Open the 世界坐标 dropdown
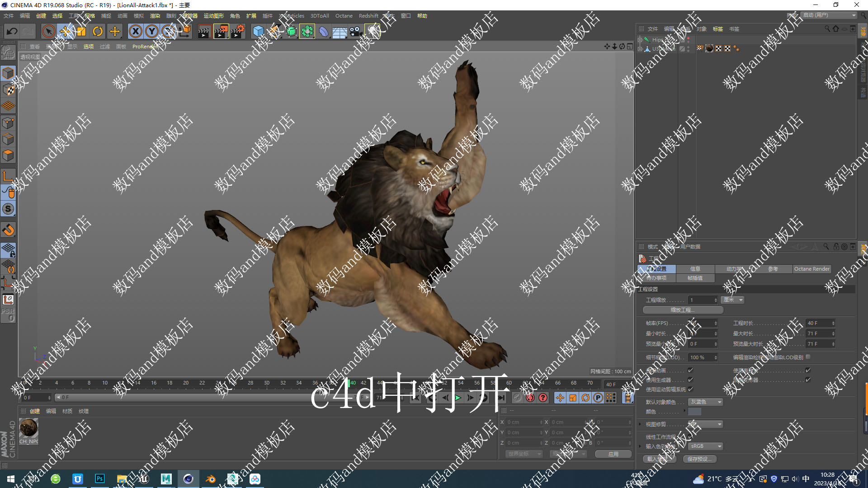This screenshot has width=868, height=488. [524, 454]
